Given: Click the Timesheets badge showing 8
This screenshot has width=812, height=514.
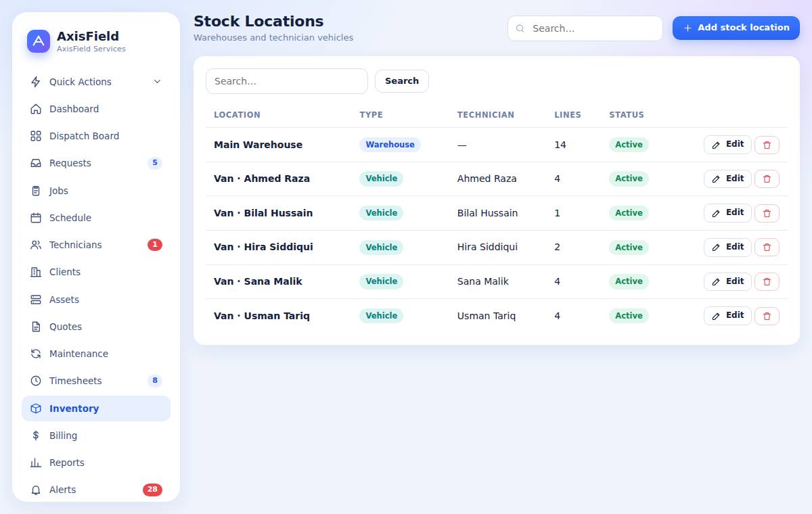Looking at the screenshot, I should click(155, 381).
